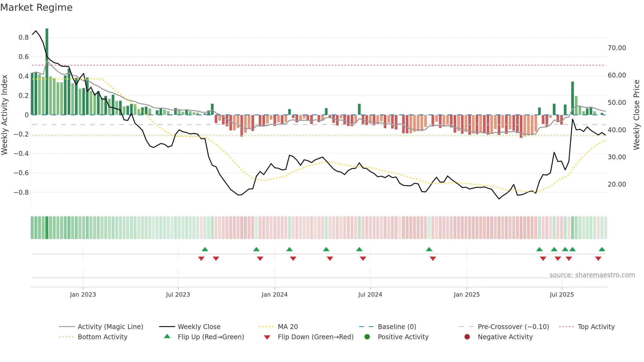The height and width of the screenshot is (362, 644).
Task: Click the green circle beside Positive Activity
Action: [367, 337]
